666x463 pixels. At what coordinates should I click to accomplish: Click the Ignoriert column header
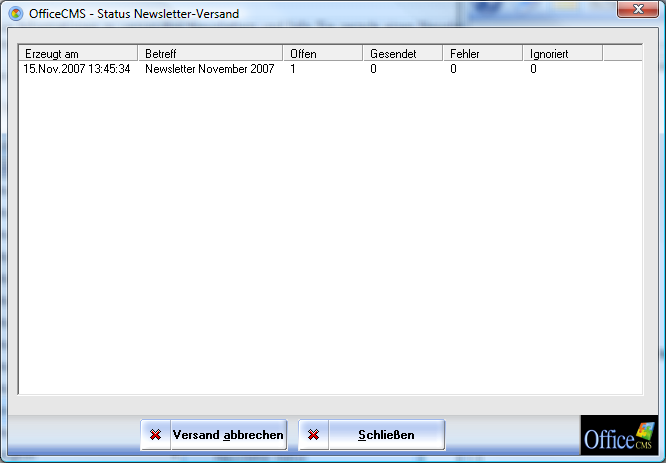(x=563, y=54)
